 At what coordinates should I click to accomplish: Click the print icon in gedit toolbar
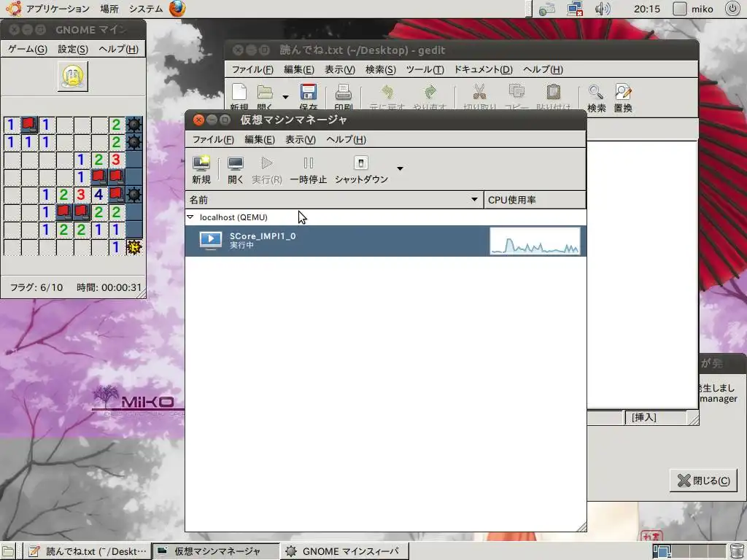pyautogui.click(x=344, y=93)
